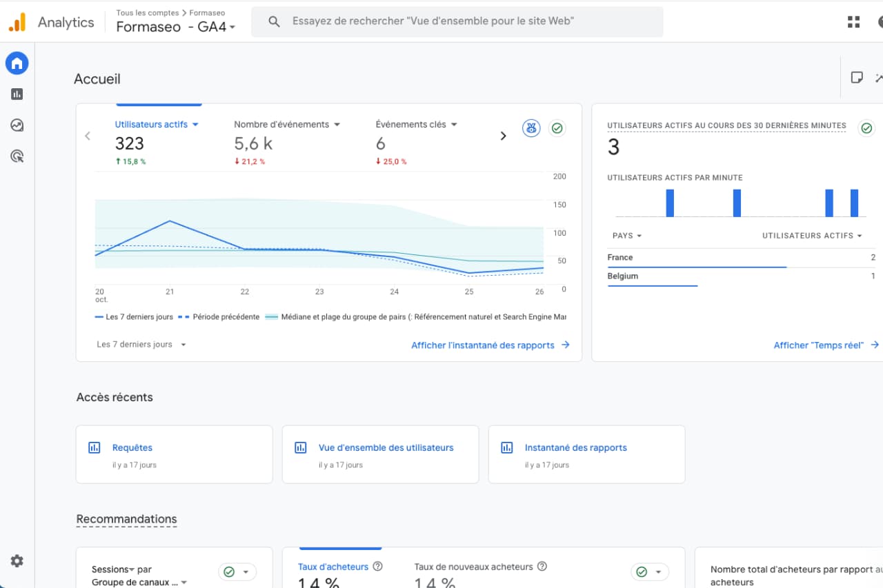The width and height of the screenshot is (883, 588).
Task: Open the Reports section in the sidebar
Action: click(x=17, y=94)
